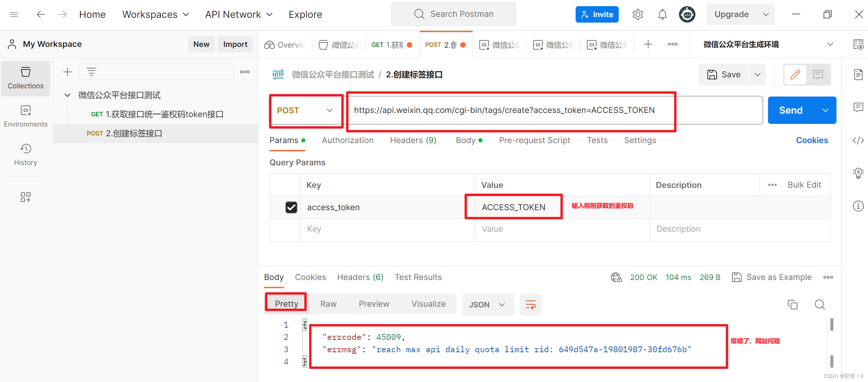Open response Test Results tab
The width and height of the screenshot is (868, 382).
(x=418, y=277)
